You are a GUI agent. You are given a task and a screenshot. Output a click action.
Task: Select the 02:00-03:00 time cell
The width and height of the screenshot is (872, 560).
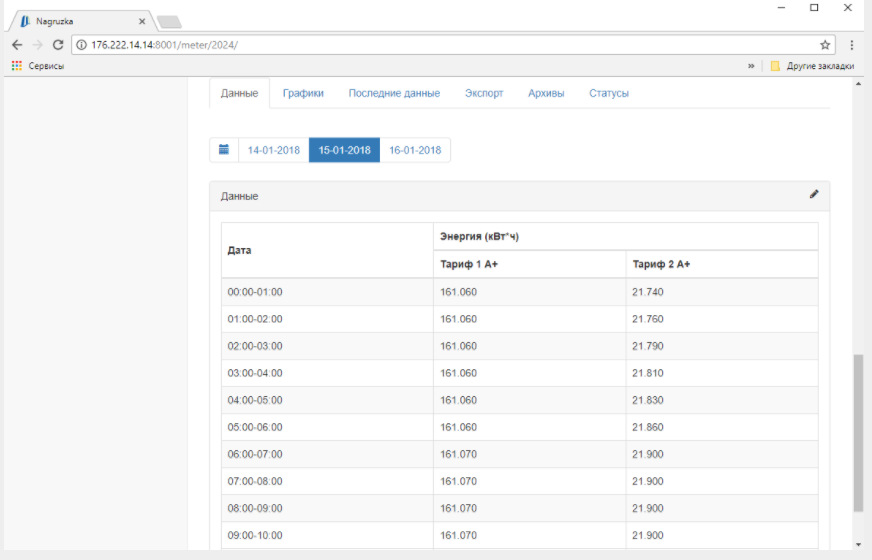[328, 346]
